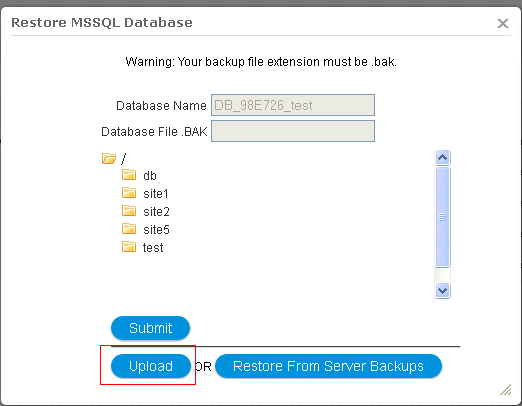Click the test folder icon

(x=129, y=247)
